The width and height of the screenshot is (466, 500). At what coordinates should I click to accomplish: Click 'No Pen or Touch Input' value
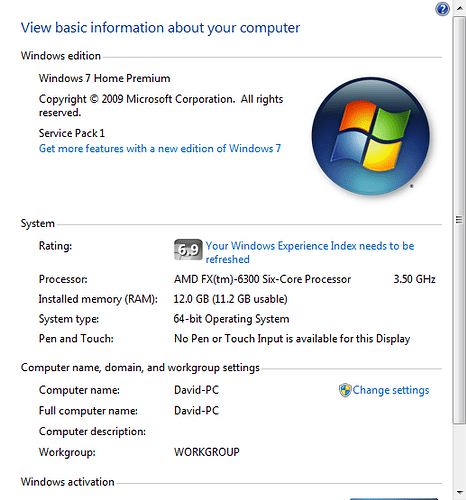(x=292, y=339)
